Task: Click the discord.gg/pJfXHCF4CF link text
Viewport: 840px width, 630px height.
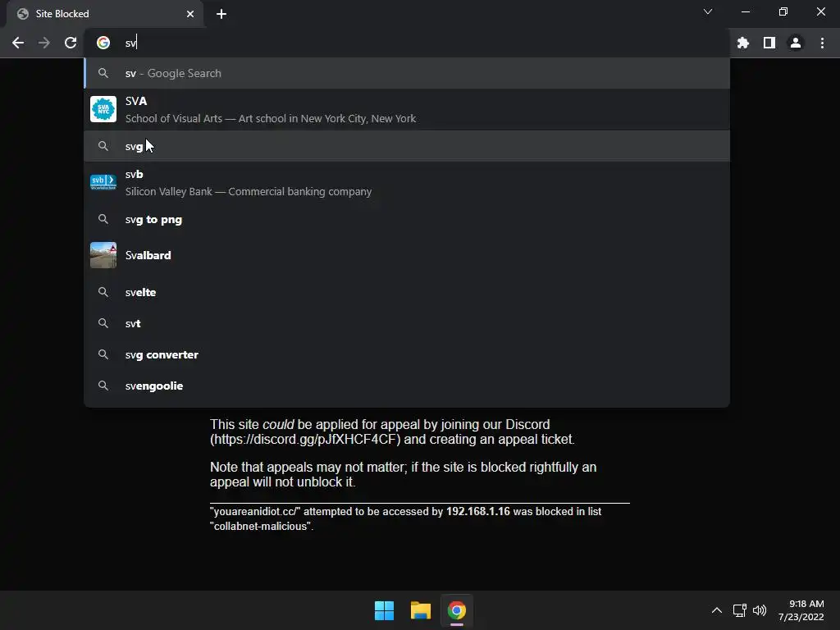Action: point(305,440)
